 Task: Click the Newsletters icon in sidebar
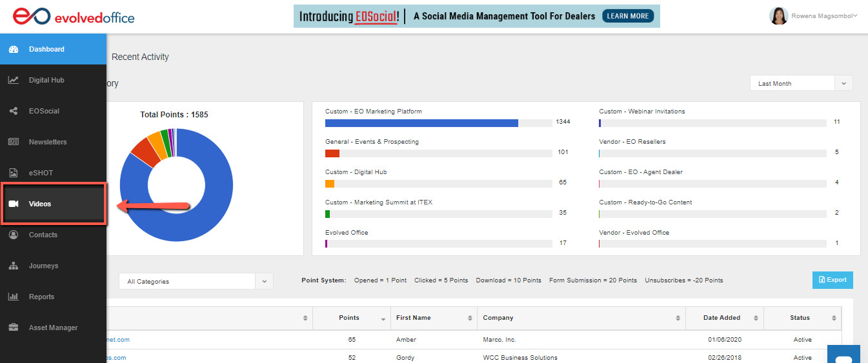(x=14, y=142)
